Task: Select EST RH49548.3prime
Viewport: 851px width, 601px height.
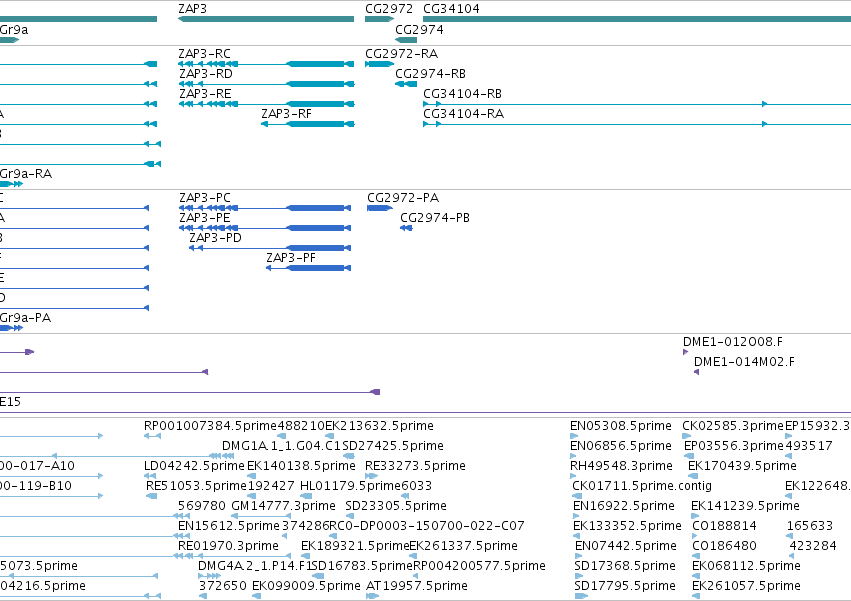Action: [621, 466]
